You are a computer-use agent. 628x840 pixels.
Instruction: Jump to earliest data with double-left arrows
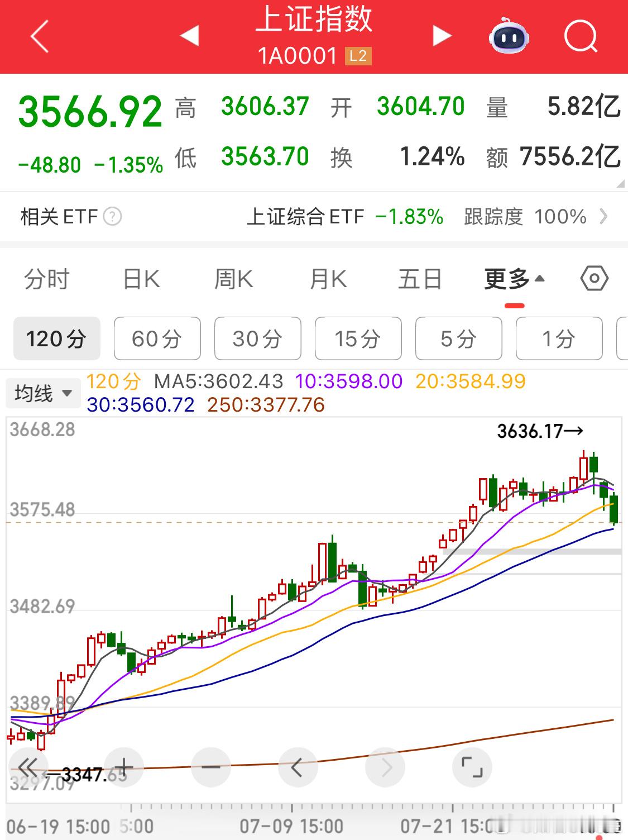28,767
